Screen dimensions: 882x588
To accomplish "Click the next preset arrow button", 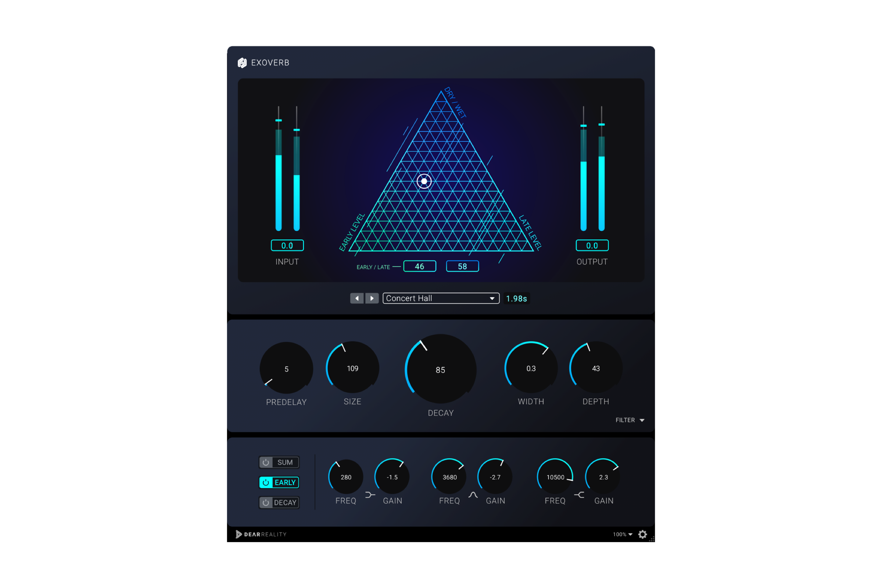I will tap(372, 298).
